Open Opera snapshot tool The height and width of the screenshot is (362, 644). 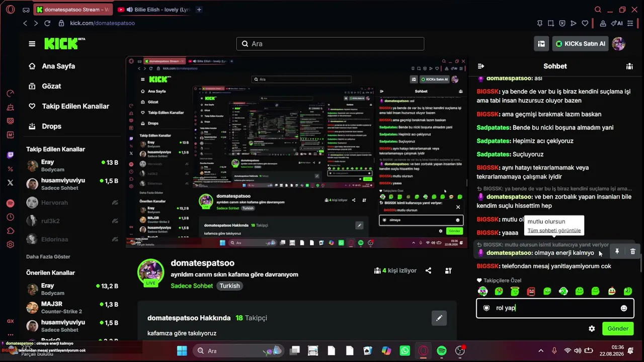(x=551, y=23)
